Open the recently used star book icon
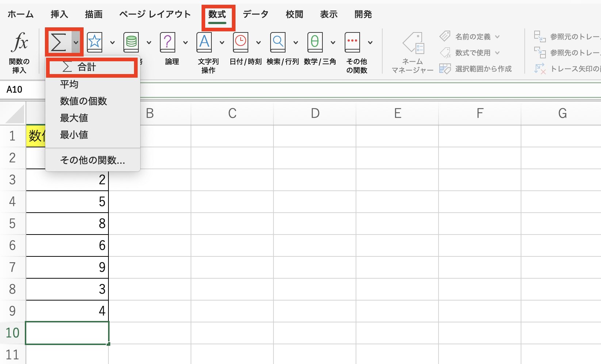Viewport: 601px width, 364px height. click(x=95, y=42)
